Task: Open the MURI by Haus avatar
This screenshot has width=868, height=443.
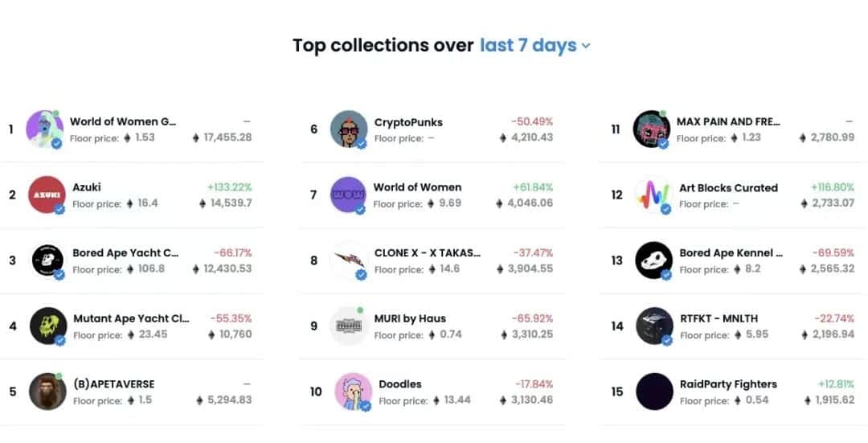Action: point(348,326)
